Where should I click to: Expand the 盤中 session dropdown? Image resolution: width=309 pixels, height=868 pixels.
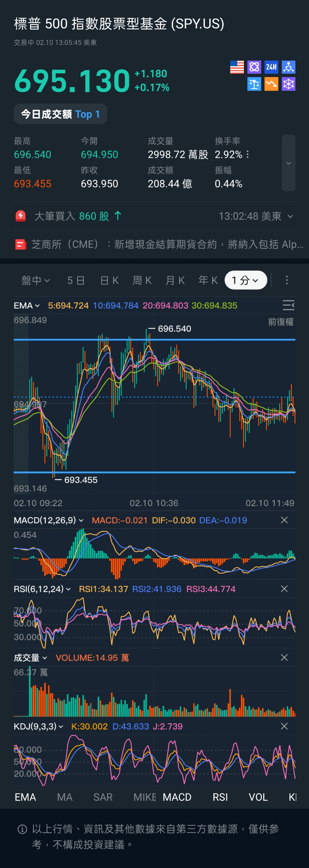[x=35, y=280]
